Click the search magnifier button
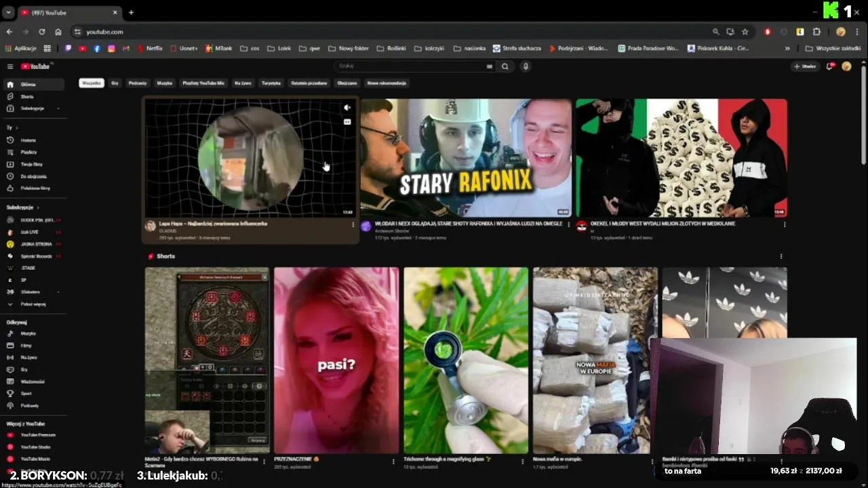Viewport: 868px width, 488px height. point(505,66)
